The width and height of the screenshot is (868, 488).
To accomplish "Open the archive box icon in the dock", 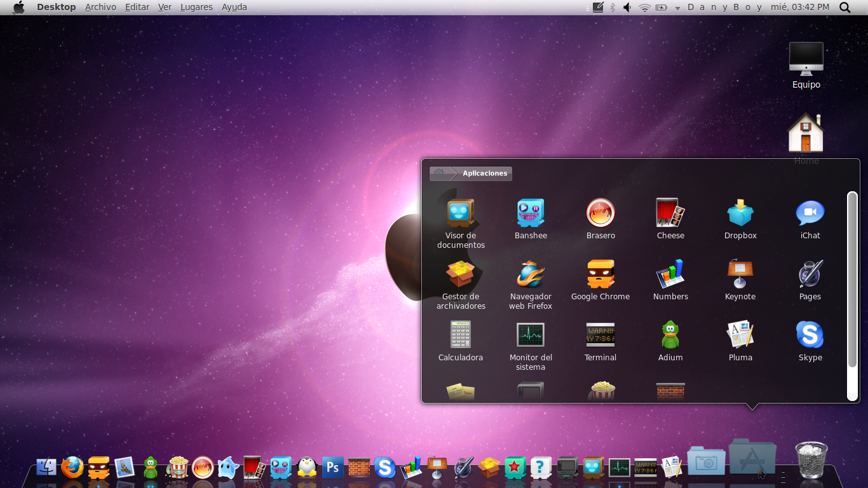I will point(489,468).
